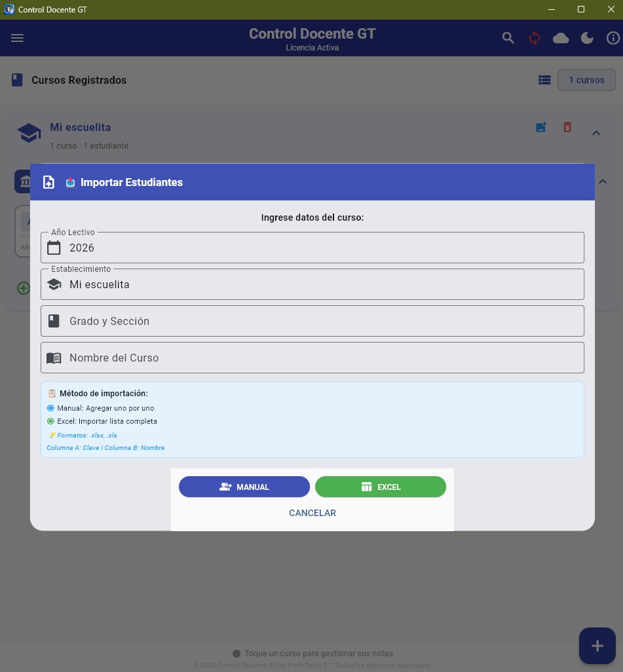Click the "1 curso · 1 estudiante" text

pos(89,145)
